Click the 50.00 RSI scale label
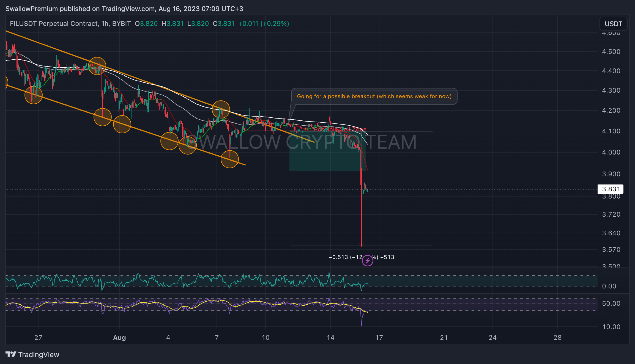Screen dimensions: 635x364 [x=611, y=304]
